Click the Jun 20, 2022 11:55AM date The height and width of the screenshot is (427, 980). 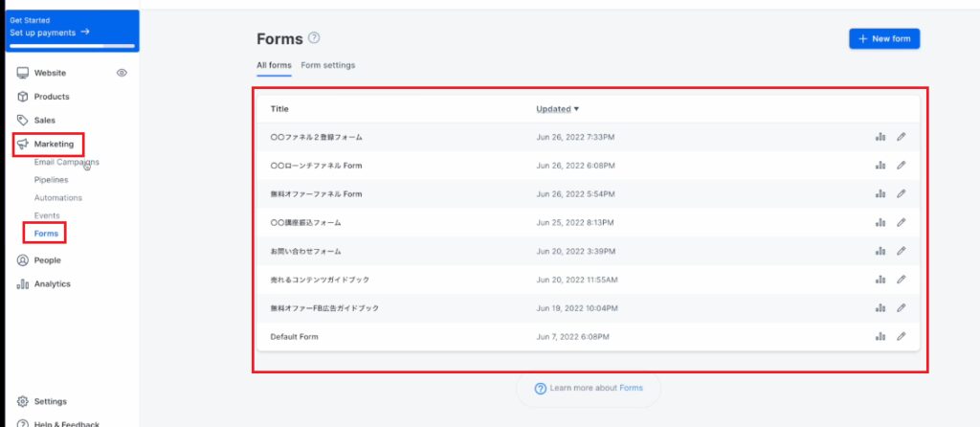[x=577, y=280]
